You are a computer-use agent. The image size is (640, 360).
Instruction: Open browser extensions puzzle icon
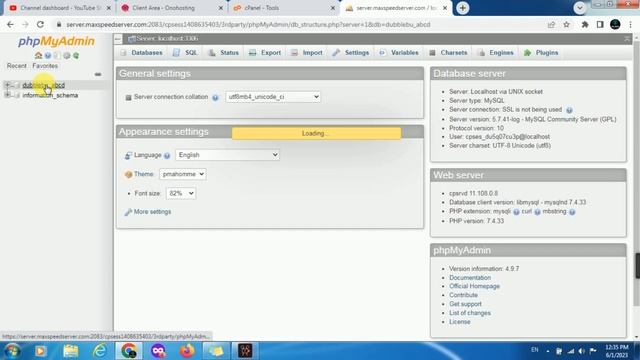pos(585,24)
